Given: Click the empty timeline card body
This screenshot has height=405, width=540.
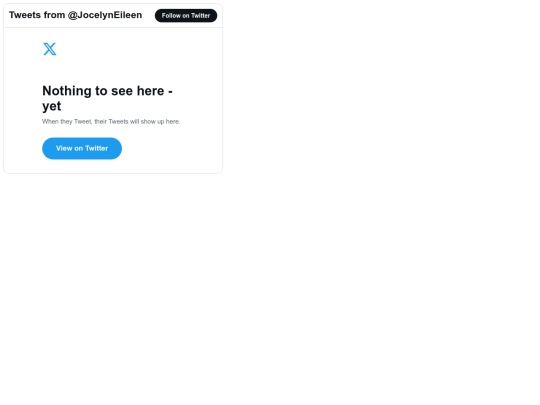Looking at the screenshot, I should click(x=113, y=100).
